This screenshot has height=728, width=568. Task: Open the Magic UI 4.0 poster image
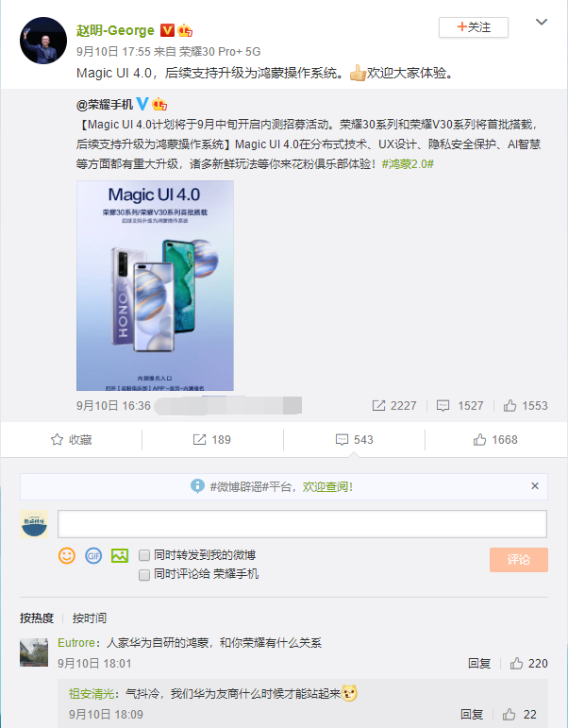tap(155, 285)
